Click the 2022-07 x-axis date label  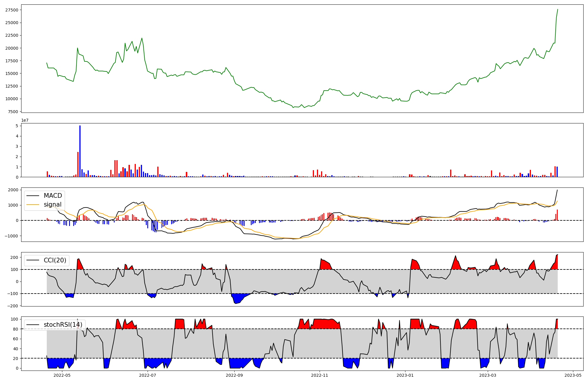148,375
